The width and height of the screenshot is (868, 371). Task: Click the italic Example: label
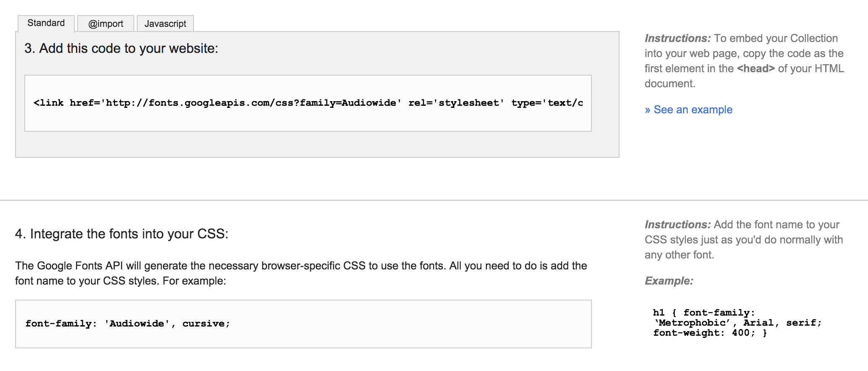click(x=669, y=281)
